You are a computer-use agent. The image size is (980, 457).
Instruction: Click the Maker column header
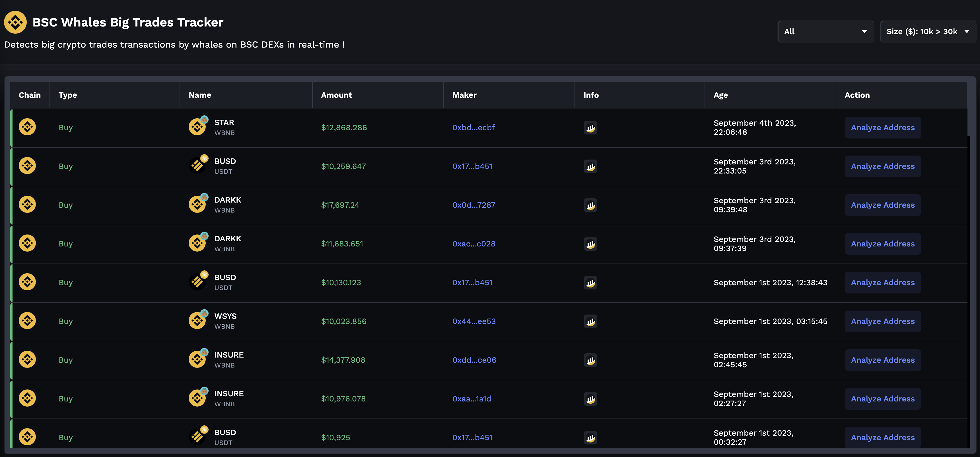point(464,95)
